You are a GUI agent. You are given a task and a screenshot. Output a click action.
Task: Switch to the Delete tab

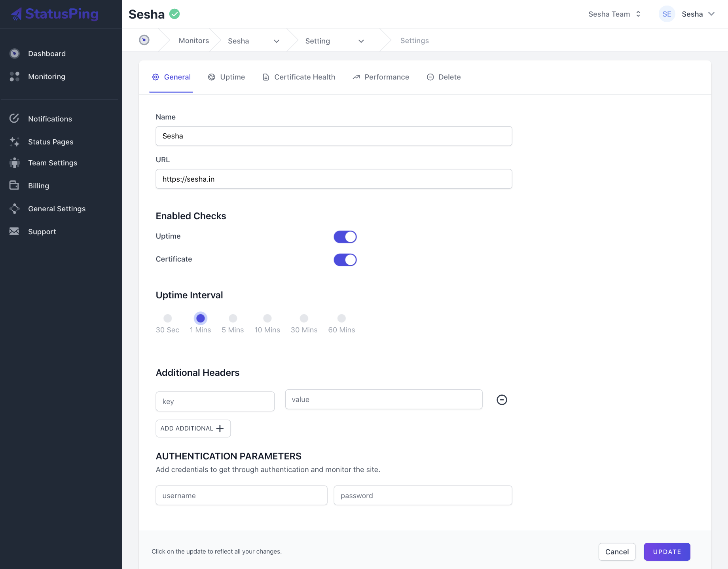click(444, 77)
